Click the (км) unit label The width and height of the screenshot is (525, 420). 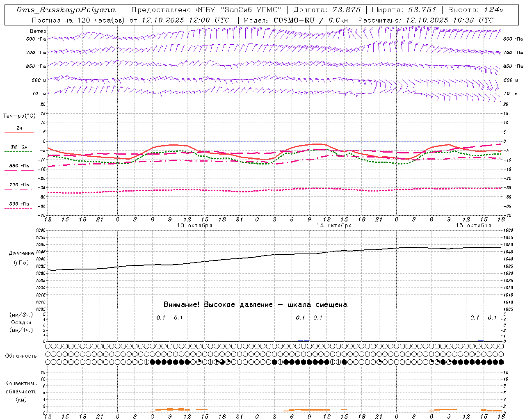pos(21,399)
